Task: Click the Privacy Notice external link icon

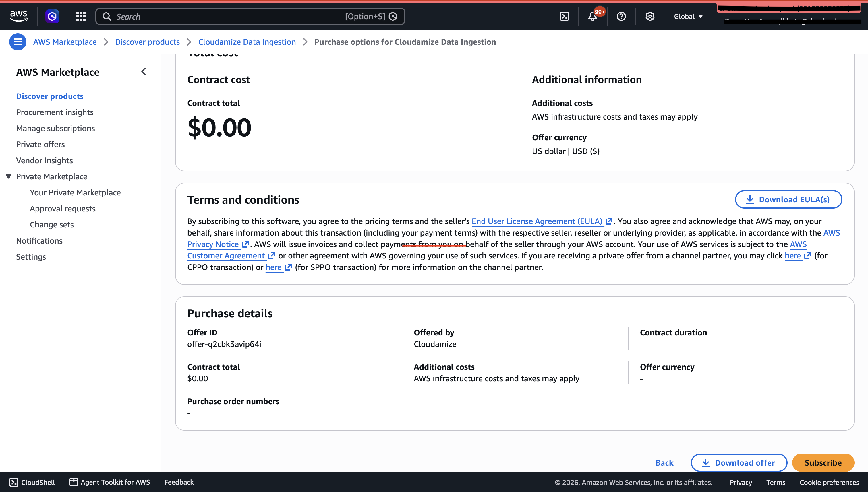Action: coord(245,244)
